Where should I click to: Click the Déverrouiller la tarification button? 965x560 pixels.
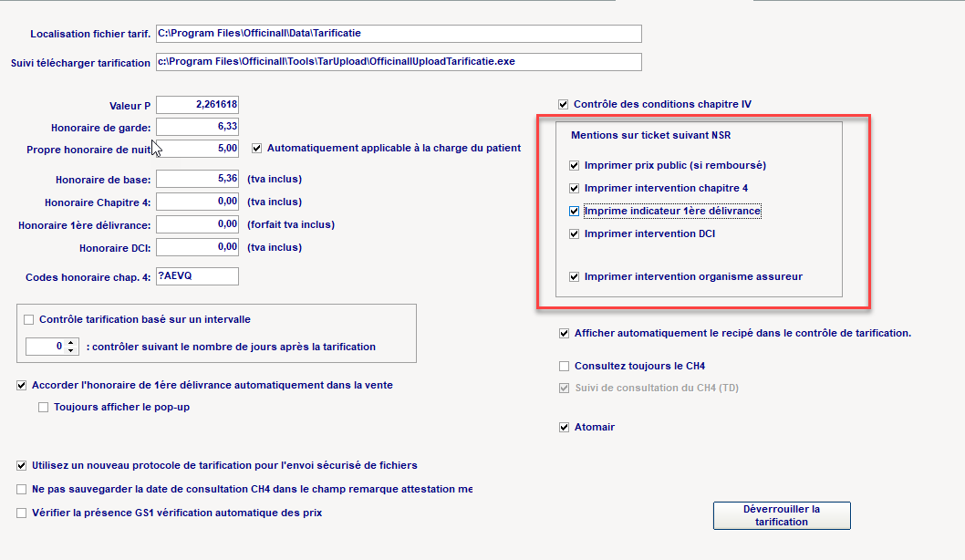pyautogui.click(x=781, y=515)
